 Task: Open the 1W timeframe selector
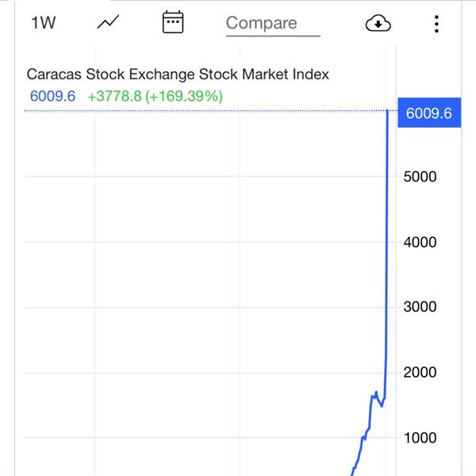(44, 23)
